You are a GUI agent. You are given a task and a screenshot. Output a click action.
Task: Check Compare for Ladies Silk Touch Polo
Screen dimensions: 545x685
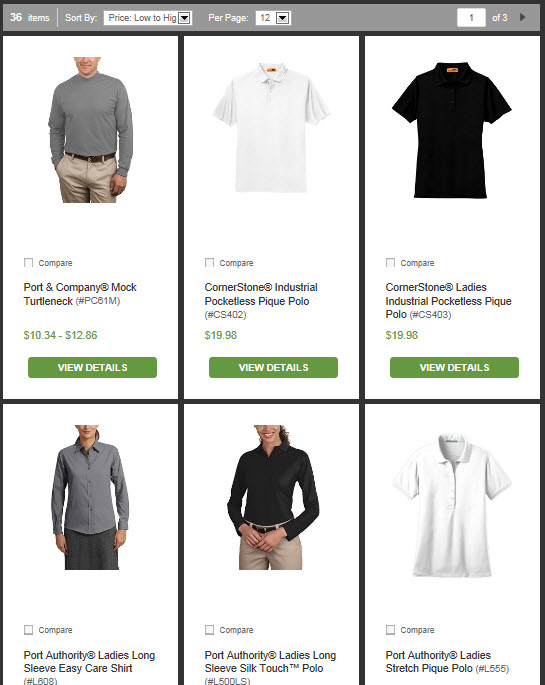(210, 630)
